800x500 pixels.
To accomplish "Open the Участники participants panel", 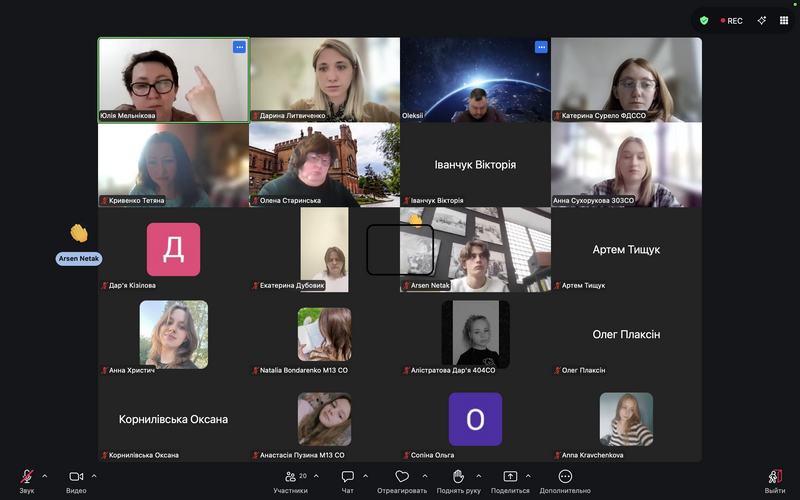I will click(291, 478).
